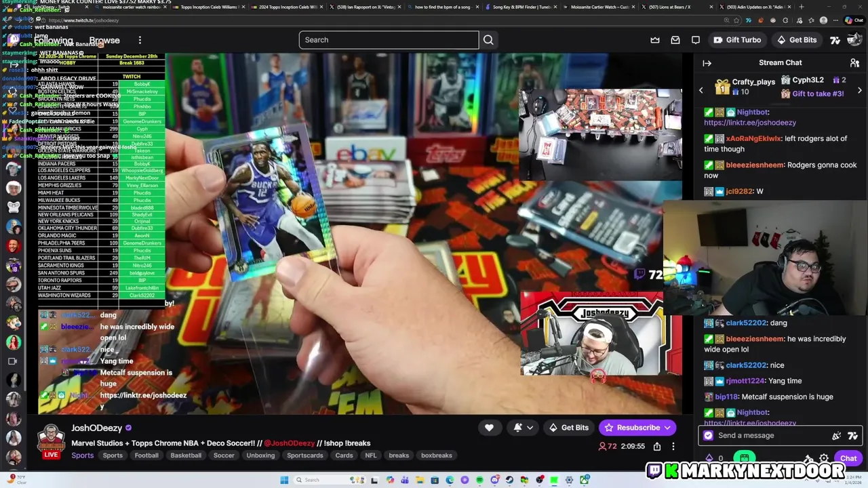Open the whispers speech bubble icon

[x=696, y=40]
